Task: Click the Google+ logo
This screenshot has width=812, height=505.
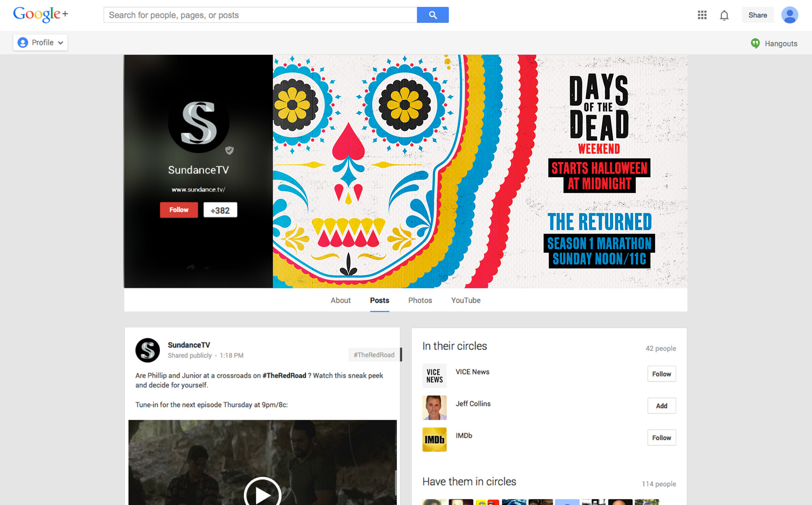Action: pyautogui.click(x=41, y=14)
